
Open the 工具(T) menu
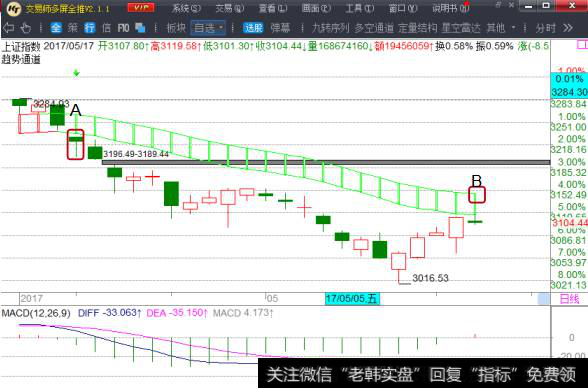click(x=359, y=8)
